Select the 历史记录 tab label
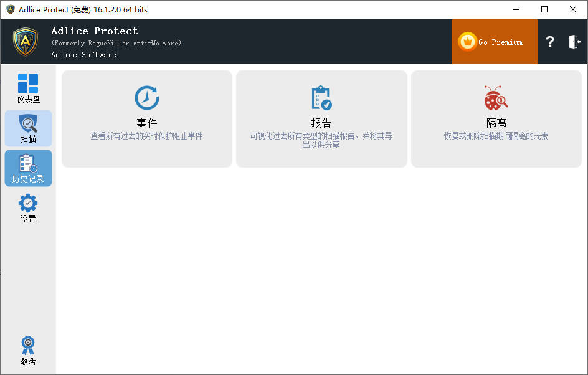 tap(28, 179)
